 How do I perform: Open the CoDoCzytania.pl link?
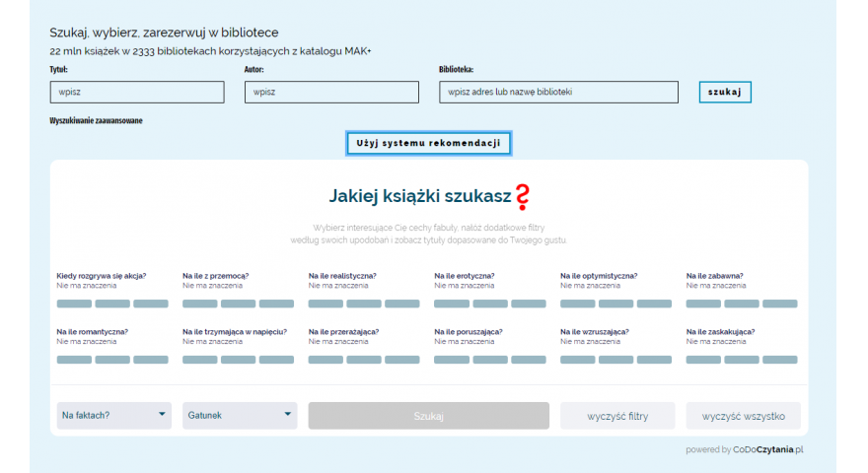(768, 449)
